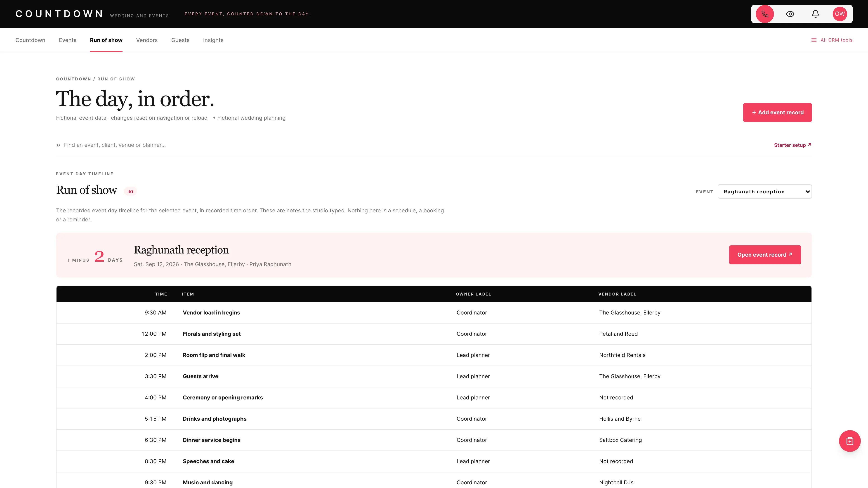Click the 'Guests arrive' row item
Viewport: 868px width, 488px height.
pyautogui.click(x=200, y=376)
